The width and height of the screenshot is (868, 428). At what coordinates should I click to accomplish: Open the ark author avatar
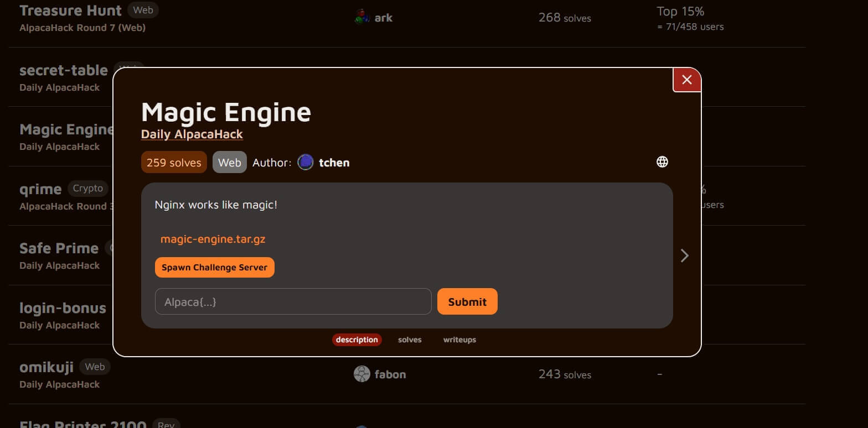361,18
